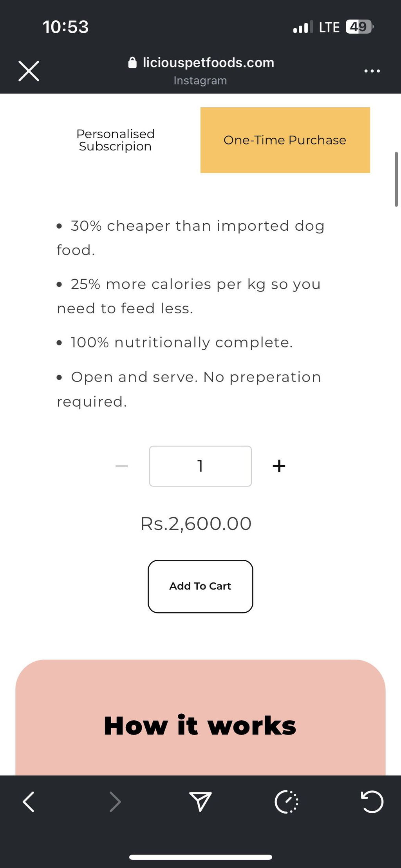Viewport: 401px width, 868px height.
Task: Close the in-app browser with X
Action: tap(29, 71)
